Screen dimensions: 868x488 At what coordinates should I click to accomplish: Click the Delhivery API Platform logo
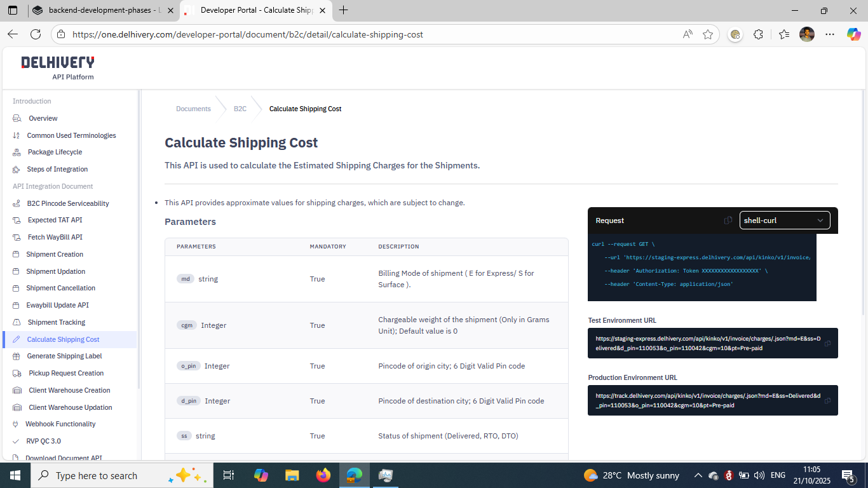58,68
